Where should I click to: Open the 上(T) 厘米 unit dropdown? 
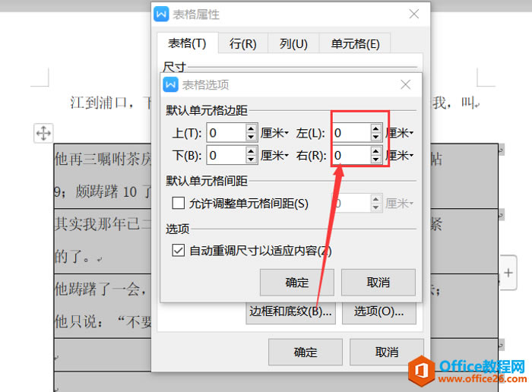coord(274,133)
